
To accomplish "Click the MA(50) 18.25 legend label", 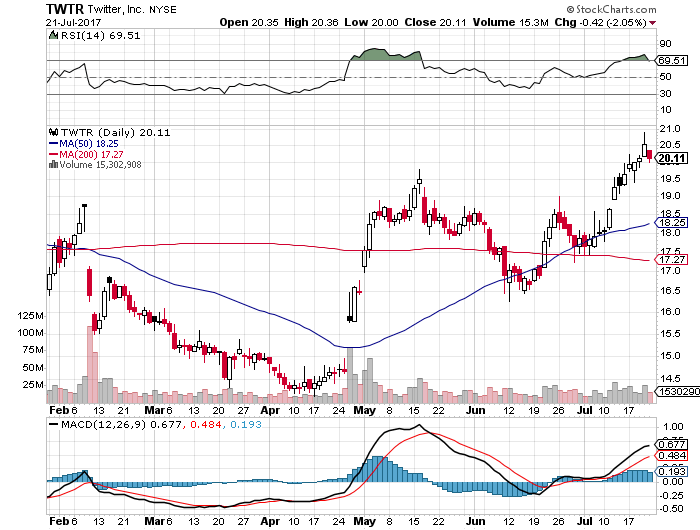I will click(89, 144).
